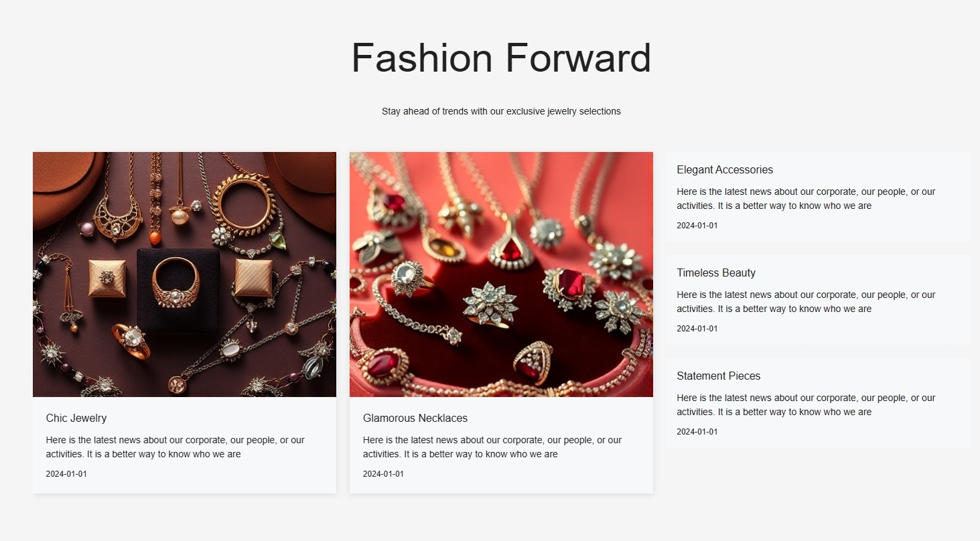Click the subtitle about exclusive jewelry selections
Image resolution: width=980 pixels, height=541 pixels.
click(x=501, y=111)
